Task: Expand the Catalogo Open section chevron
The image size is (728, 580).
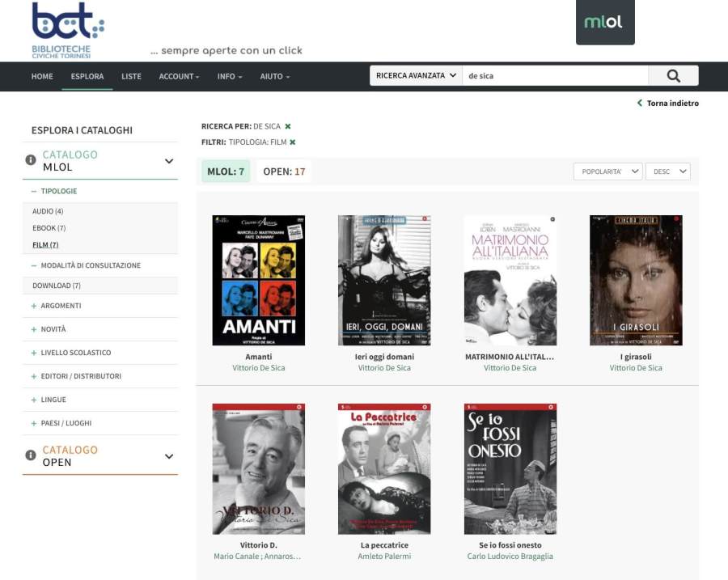Action: 169,456
